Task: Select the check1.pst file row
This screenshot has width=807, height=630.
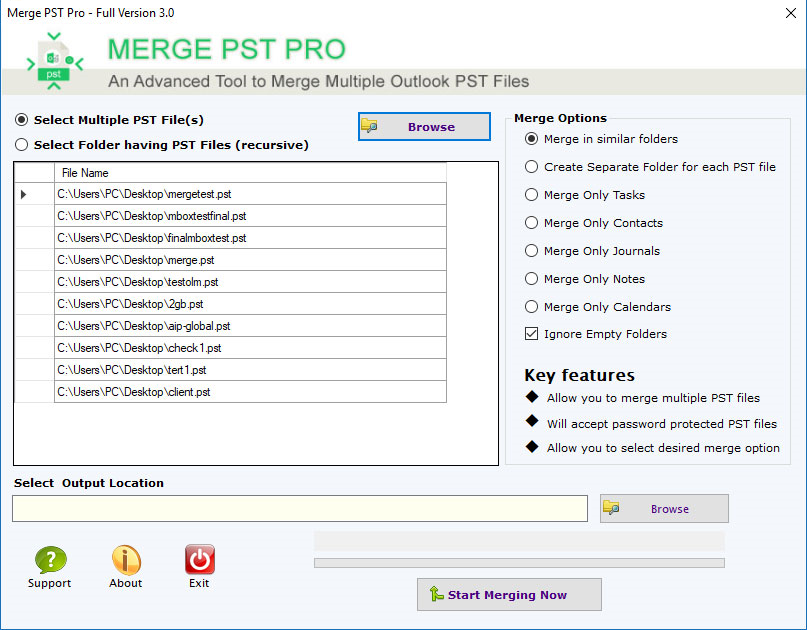Action: click(x=250, y=348)
